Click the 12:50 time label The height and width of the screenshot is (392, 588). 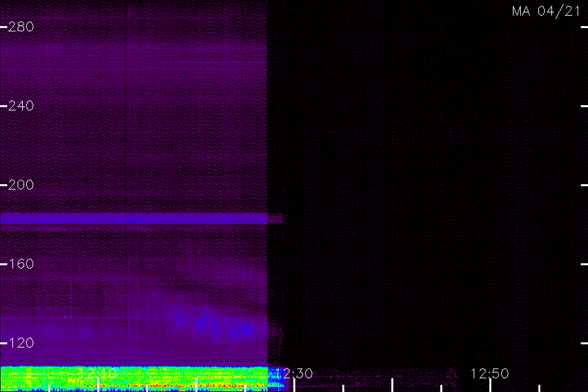pos(490,374)
